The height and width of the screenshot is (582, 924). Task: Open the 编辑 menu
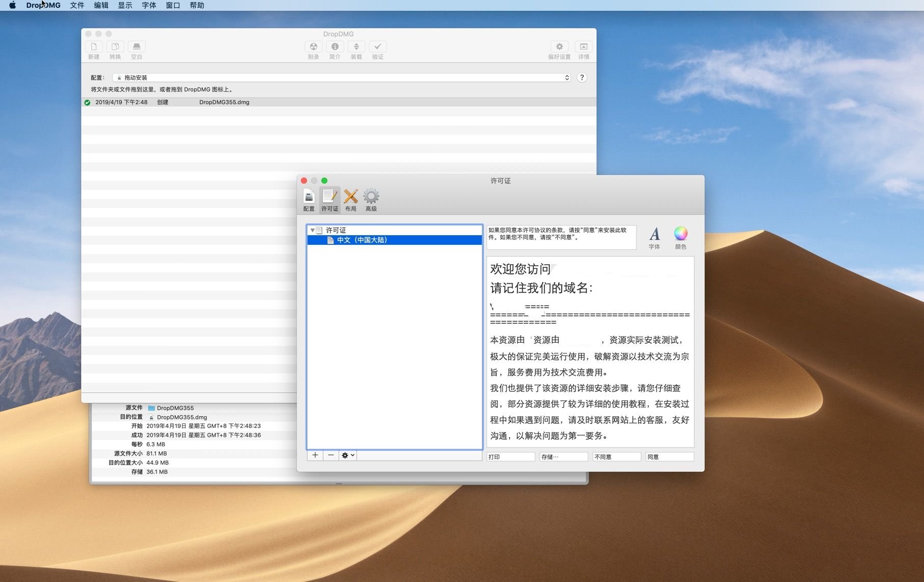tap(101, 5)
